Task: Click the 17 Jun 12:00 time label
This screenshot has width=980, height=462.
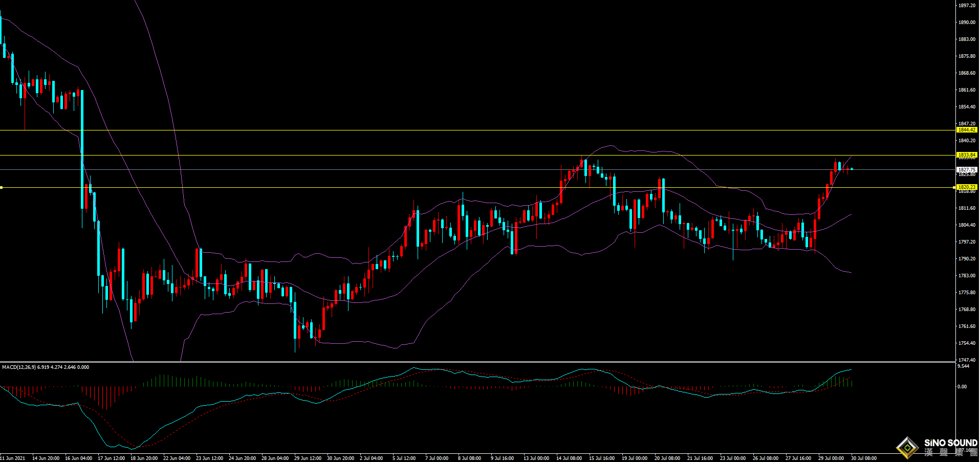Action: tap(111, 458)
